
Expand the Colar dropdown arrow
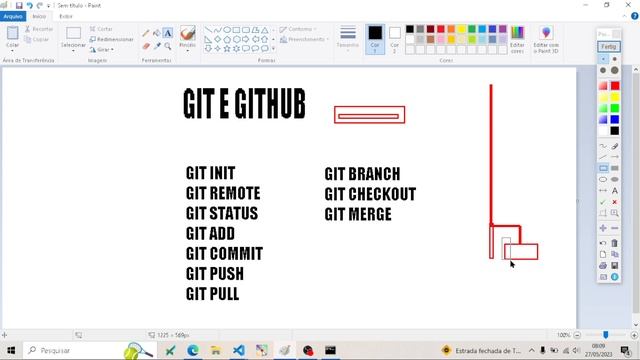click(x=13, y=51)
